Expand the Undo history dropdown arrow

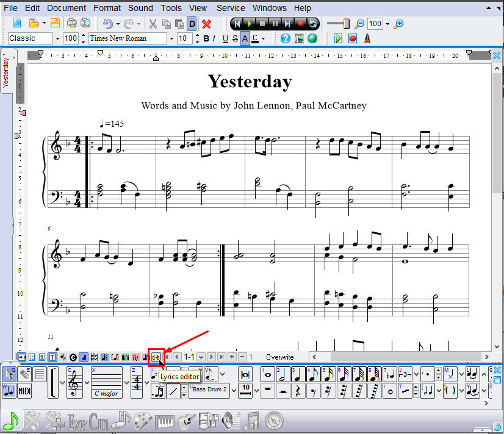pyautogui.click(x=118, y=24)
